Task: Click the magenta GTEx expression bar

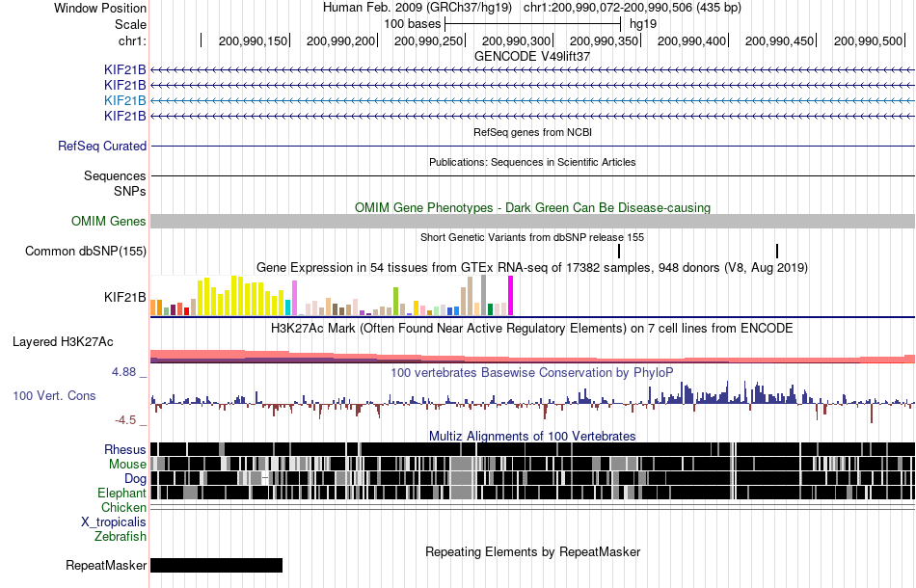Action: click(x=511, y=296)
